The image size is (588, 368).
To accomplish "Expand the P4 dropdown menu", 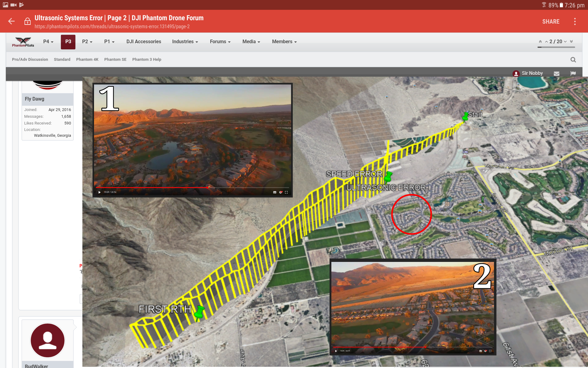I will (x=48, y=42).
